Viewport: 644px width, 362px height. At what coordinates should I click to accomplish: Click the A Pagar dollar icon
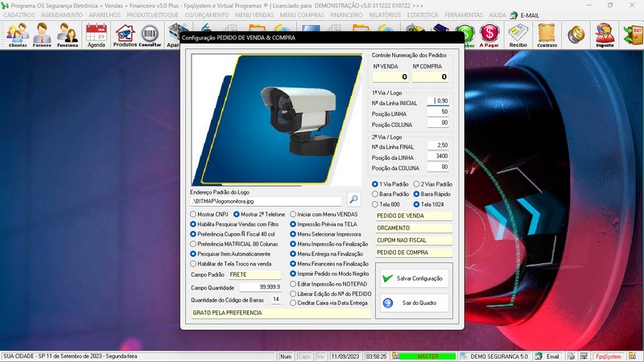(x=489, y=35)
